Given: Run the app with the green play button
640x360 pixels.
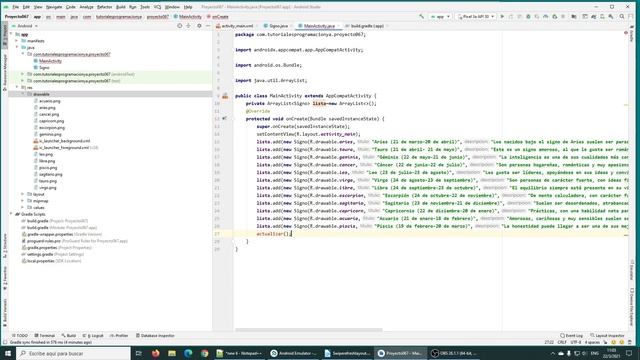Looking at the screenshot, I should tap(502, 17).
